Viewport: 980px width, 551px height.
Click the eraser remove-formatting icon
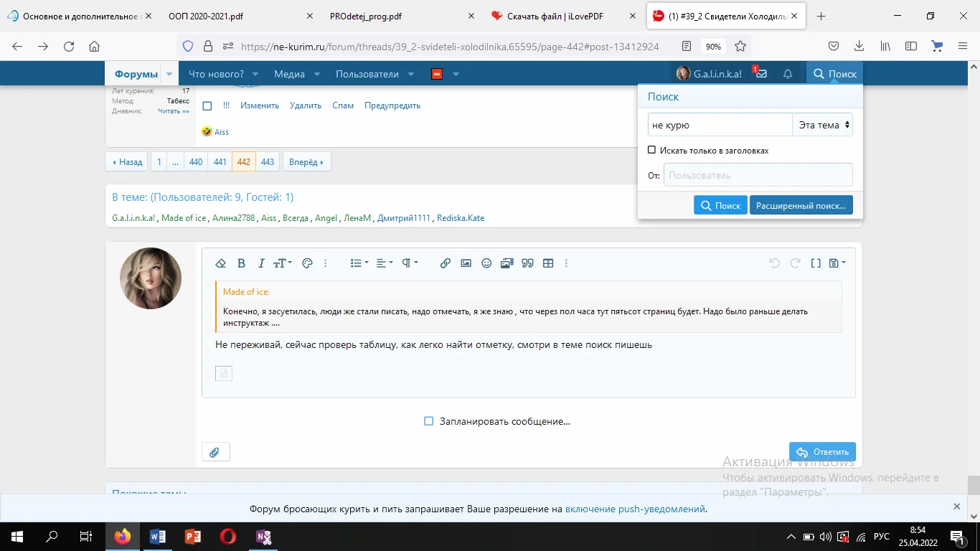tap(221, 263)
